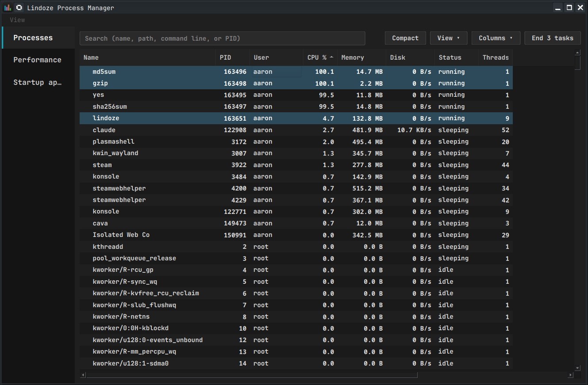
Task: Sort by the User column header
Action: click(x=277, y=57)
